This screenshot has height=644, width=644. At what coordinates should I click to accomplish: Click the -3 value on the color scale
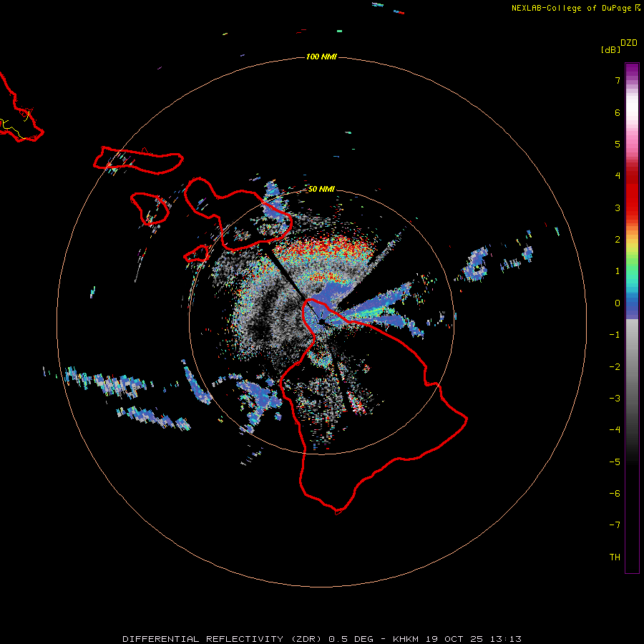(x=615, y=399)
